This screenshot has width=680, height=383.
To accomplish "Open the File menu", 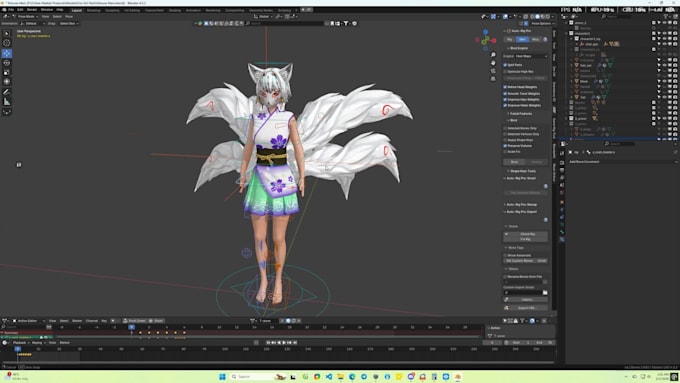I will click(x=11, y=10).
